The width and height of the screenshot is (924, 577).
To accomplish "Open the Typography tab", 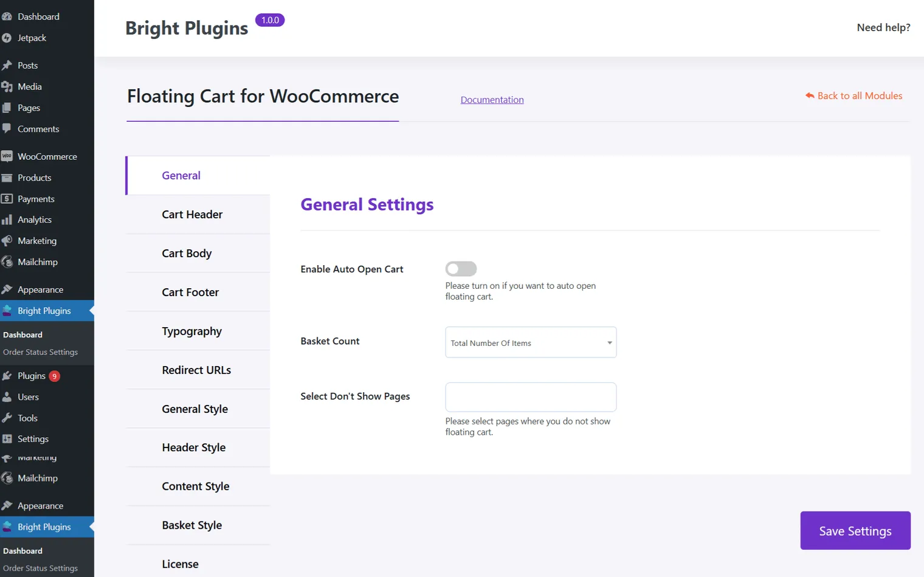I will [x=198, y=331].
